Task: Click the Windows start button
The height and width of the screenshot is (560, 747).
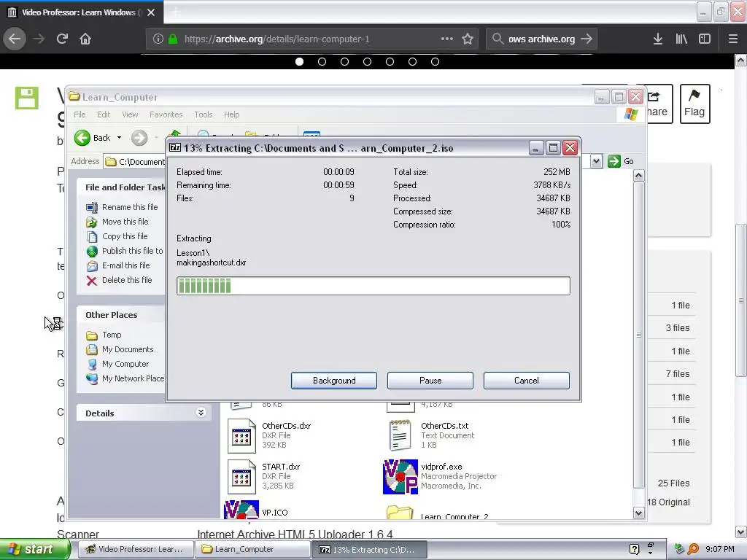Action: click(x=34, y=549)
